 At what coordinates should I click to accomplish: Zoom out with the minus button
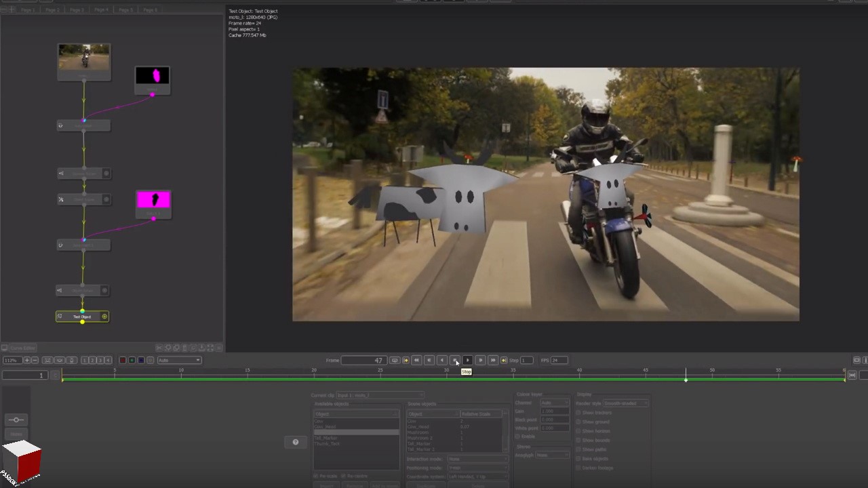pyautogui.click(x=35, y=360)
